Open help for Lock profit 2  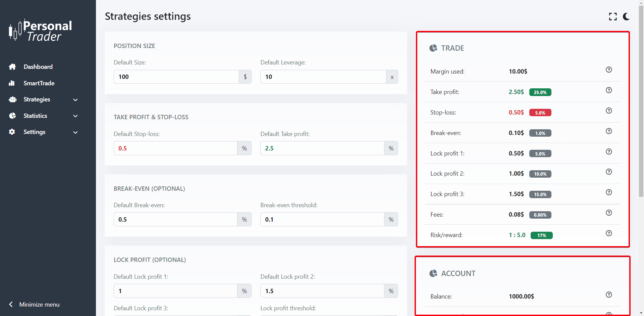click(609, 172)
